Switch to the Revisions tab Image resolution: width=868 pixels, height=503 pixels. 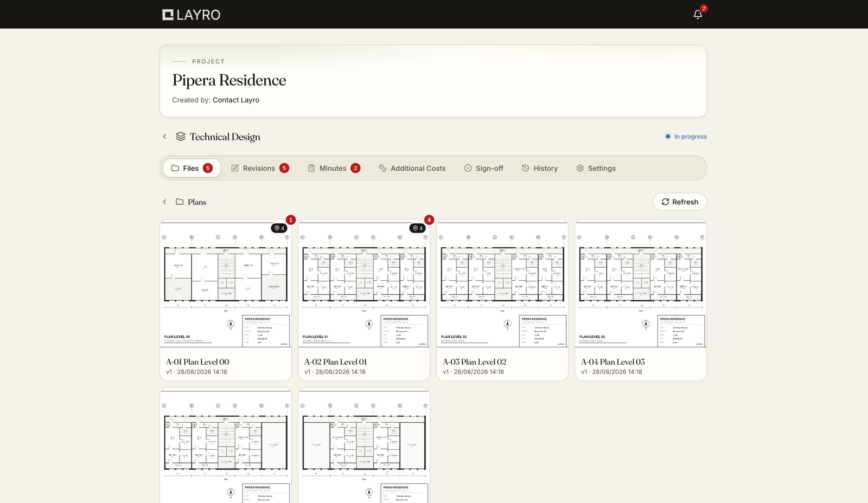click(x=260, y=168)
